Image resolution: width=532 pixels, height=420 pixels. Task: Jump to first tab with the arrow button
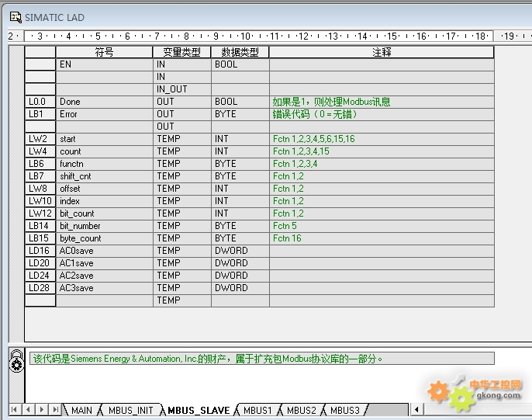[x=14, y=409]
